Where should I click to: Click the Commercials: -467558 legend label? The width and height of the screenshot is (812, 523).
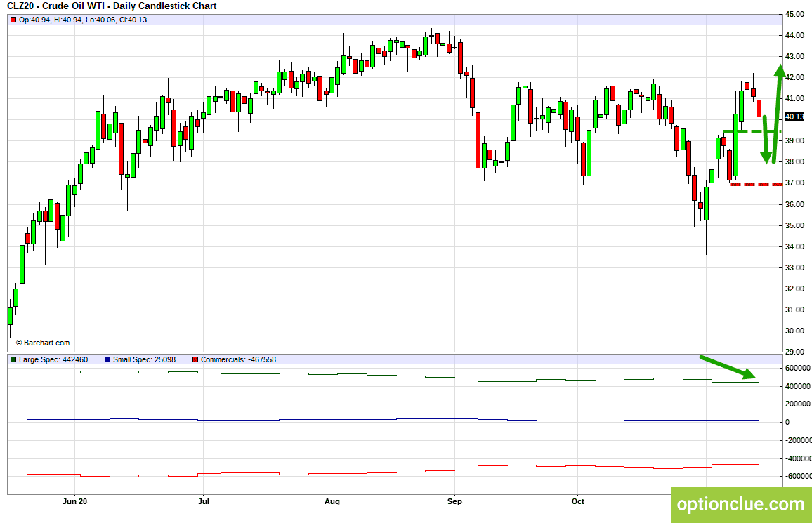point(238,359)
